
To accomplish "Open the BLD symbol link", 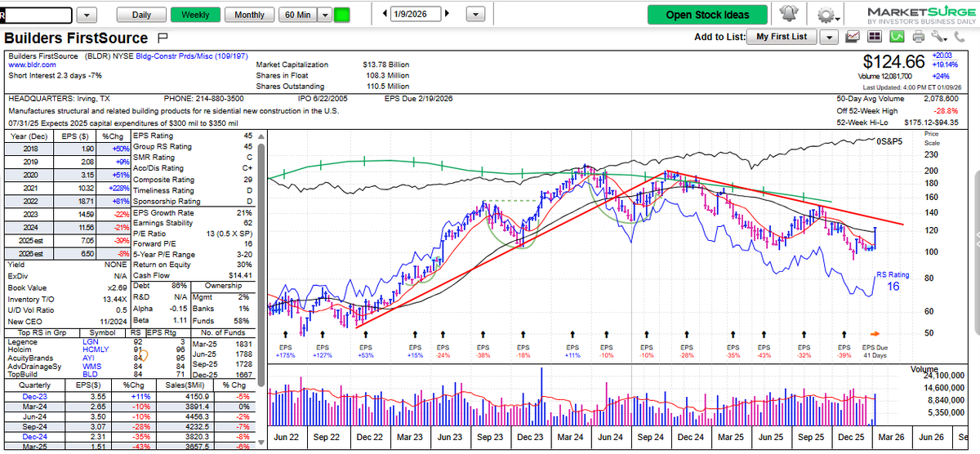I will point(91,373).
